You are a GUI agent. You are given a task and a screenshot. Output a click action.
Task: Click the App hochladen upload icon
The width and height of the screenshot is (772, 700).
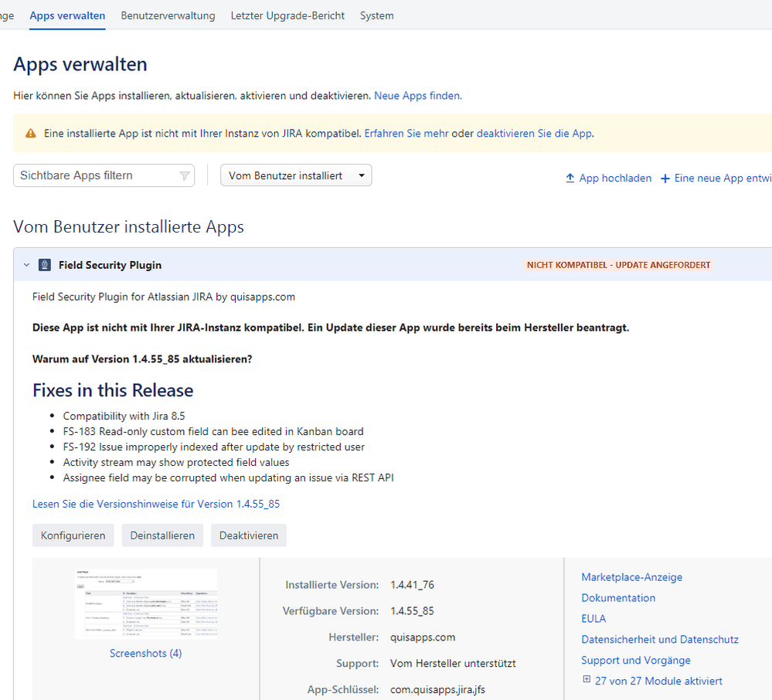click(x=570, y=178)
